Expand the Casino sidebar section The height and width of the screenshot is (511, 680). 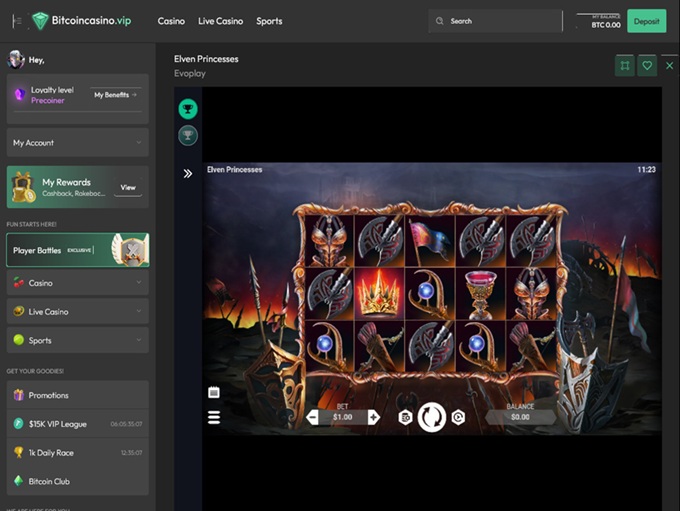[77, 283]
